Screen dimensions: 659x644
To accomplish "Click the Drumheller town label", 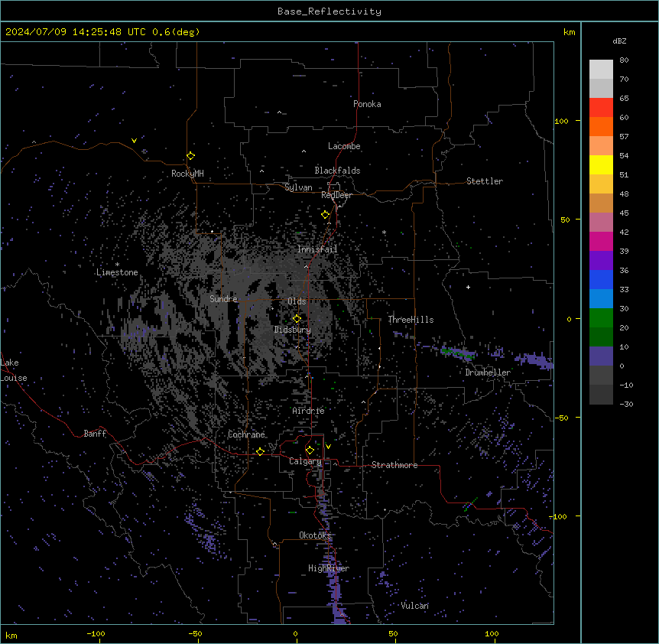I will click(488, 372).
